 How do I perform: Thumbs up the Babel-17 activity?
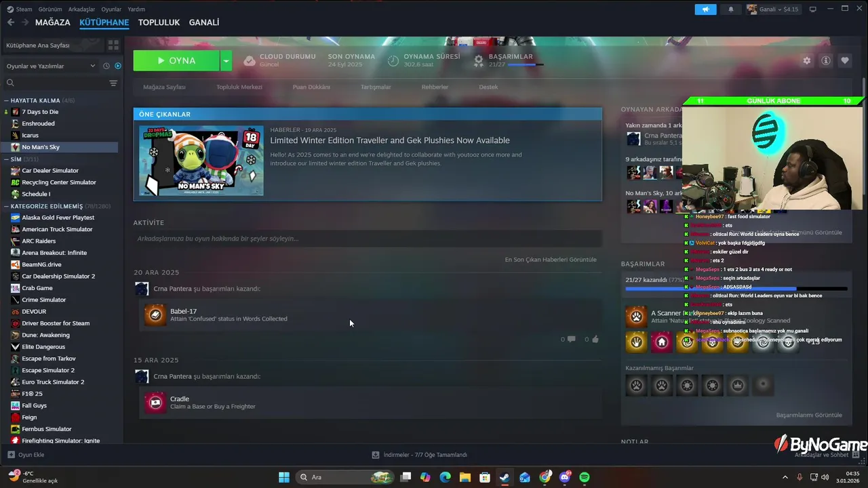click(x=595, y=339)
